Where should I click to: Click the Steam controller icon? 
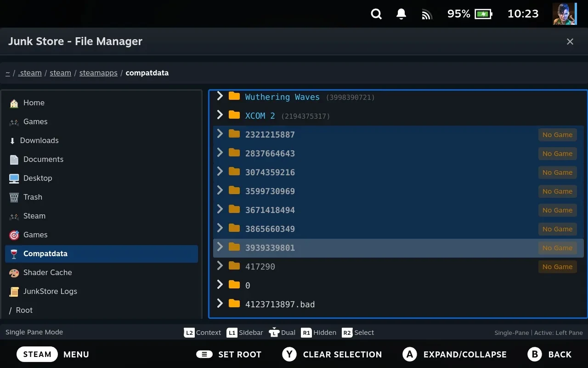[14, 216]
